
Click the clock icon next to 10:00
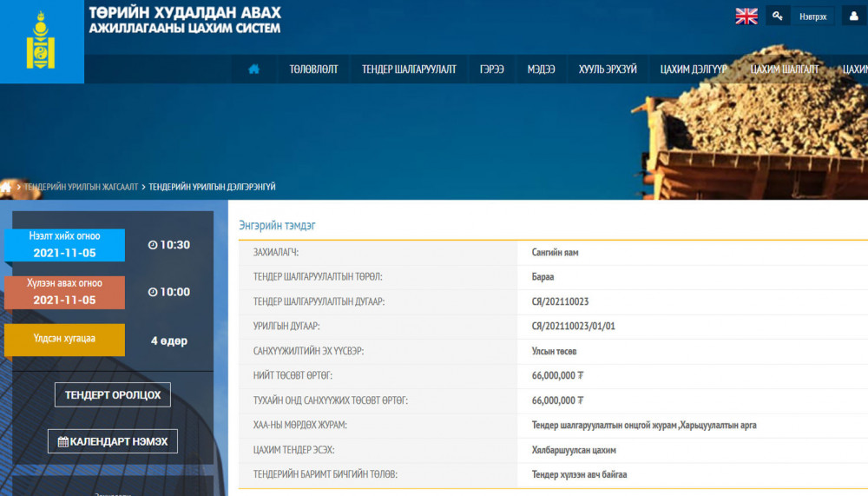tap(153, 292)
